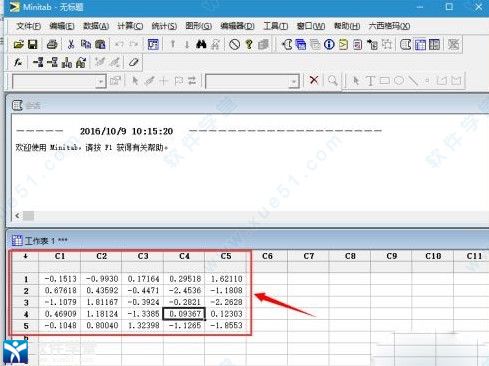Click the Save floppy disk icon
The image size is (489, 366).
(33, 44)
